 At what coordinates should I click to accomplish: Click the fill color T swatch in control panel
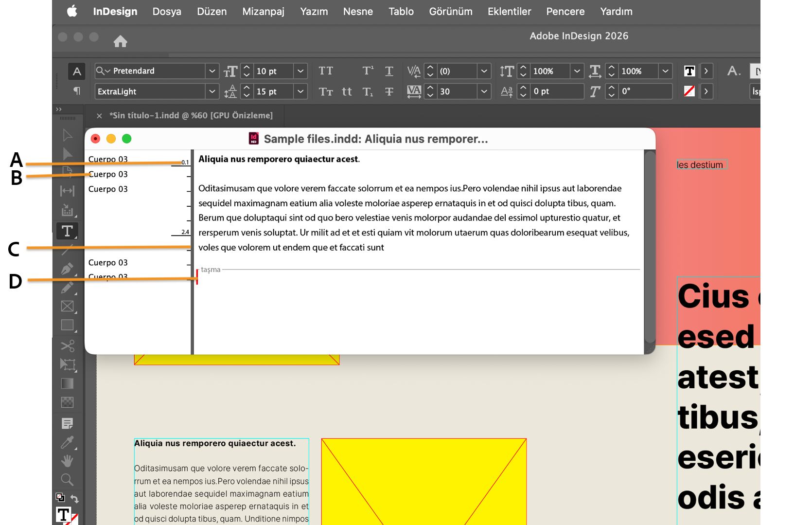(x=689, y=71)
